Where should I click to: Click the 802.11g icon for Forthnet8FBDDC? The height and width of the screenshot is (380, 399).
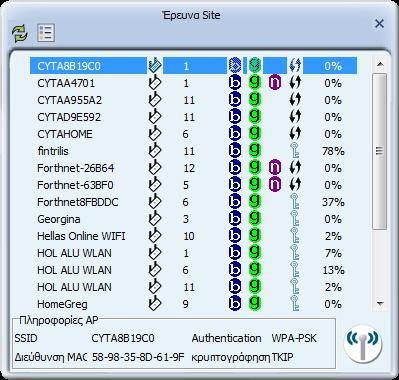point(255,202)
